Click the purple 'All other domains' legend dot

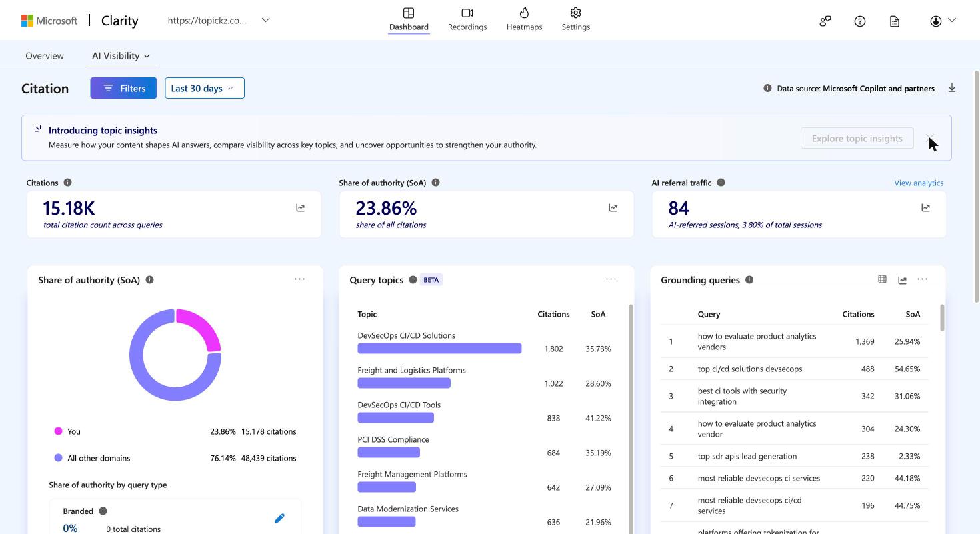[58, 458]
